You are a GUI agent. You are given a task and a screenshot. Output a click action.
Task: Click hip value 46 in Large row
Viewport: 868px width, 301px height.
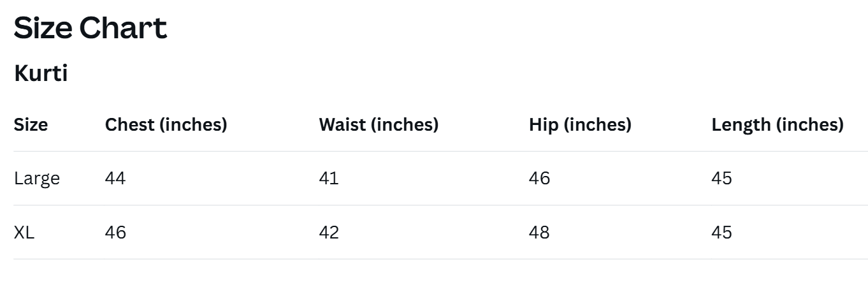pos(539,178)
